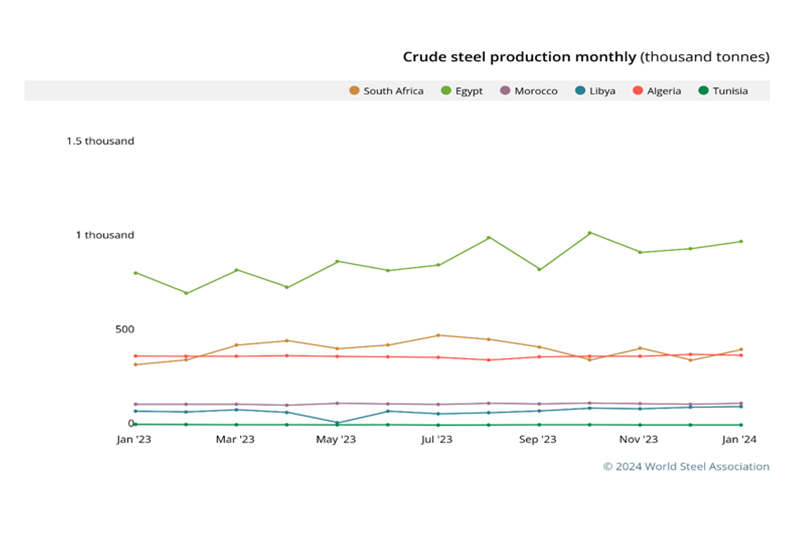Click the blue Libya legend dot

581,91
